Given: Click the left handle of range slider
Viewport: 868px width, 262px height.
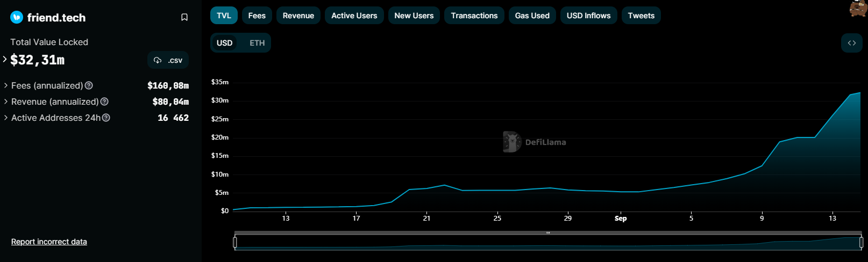Looking at the screenshot, I should tap(235, 243).
